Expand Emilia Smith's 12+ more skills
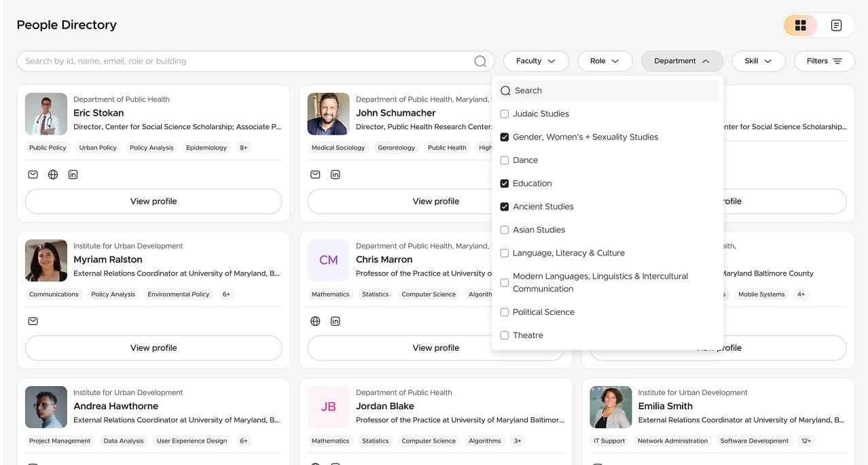This screenshot has height=465, width=868. pyautogui.click(x=805, y=441)
